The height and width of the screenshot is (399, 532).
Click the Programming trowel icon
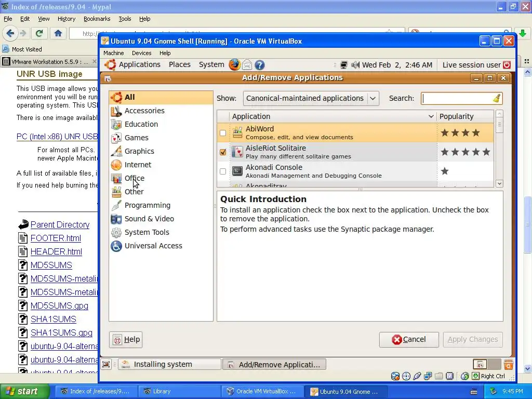(116, 206)
